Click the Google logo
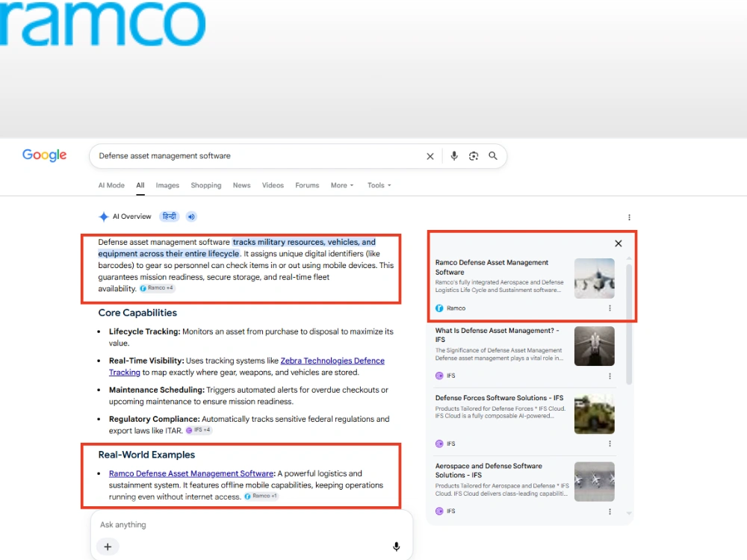The height and width of the screenshot is (560, 747). pos(44,155)
